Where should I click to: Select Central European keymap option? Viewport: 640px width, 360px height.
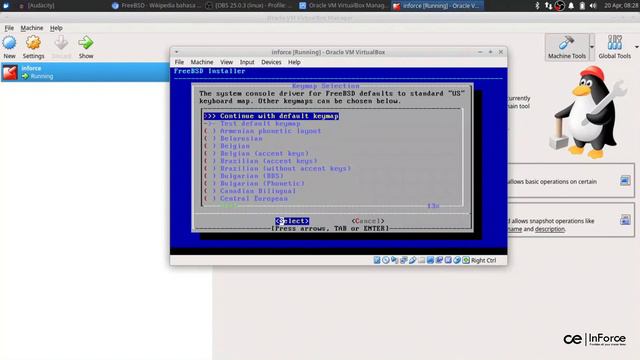click(x=246, y=198)
